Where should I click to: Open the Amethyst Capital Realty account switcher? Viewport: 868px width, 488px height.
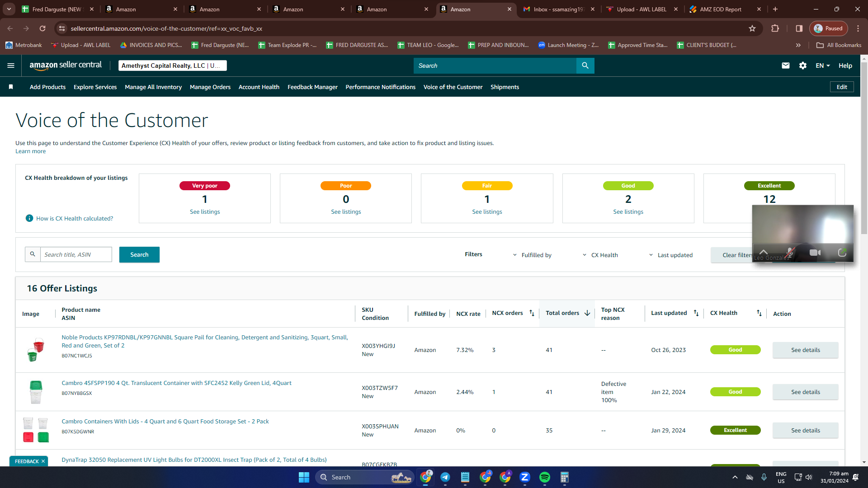point(172,66)
